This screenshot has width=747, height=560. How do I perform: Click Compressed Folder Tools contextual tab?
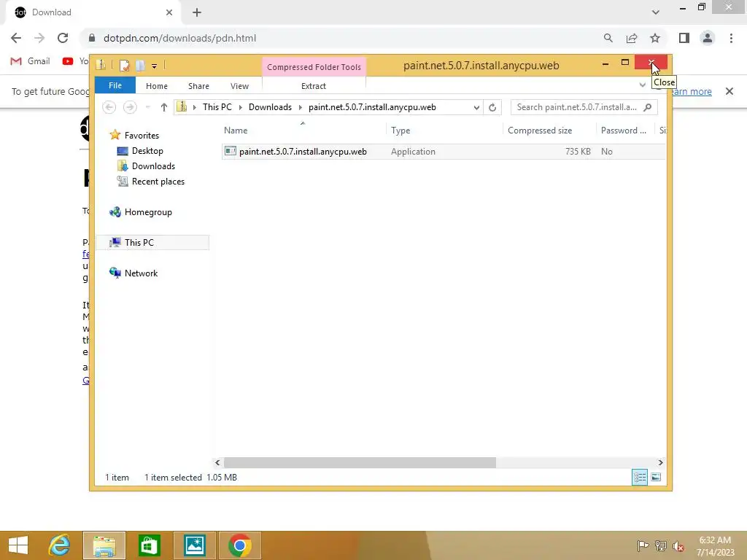(x=314, y=67)
